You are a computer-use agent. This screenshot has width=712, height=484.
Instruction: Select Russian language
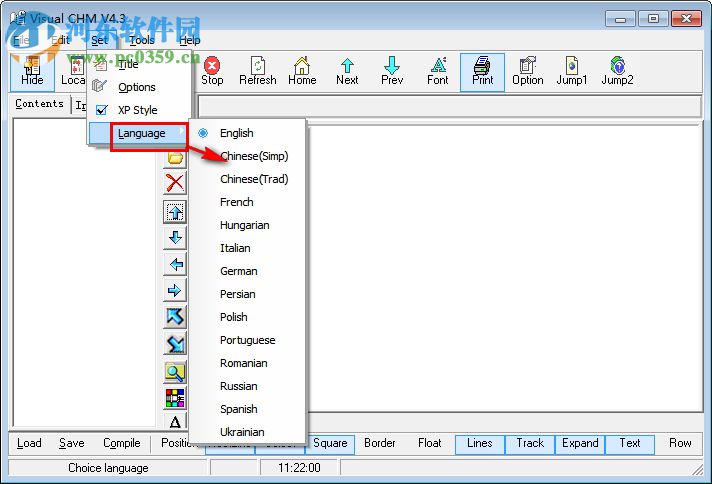tap(248, 386)
